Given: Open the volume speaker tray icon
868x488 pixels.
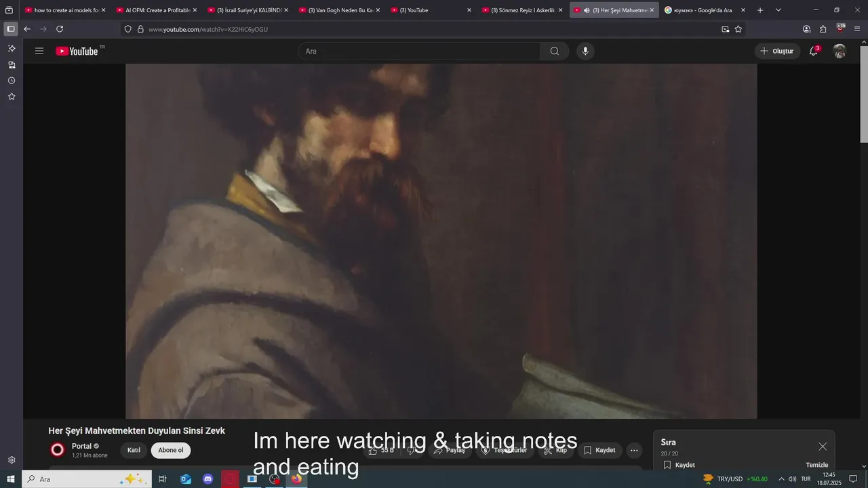Looking at the screenshot, I should [x=792, y=479].
